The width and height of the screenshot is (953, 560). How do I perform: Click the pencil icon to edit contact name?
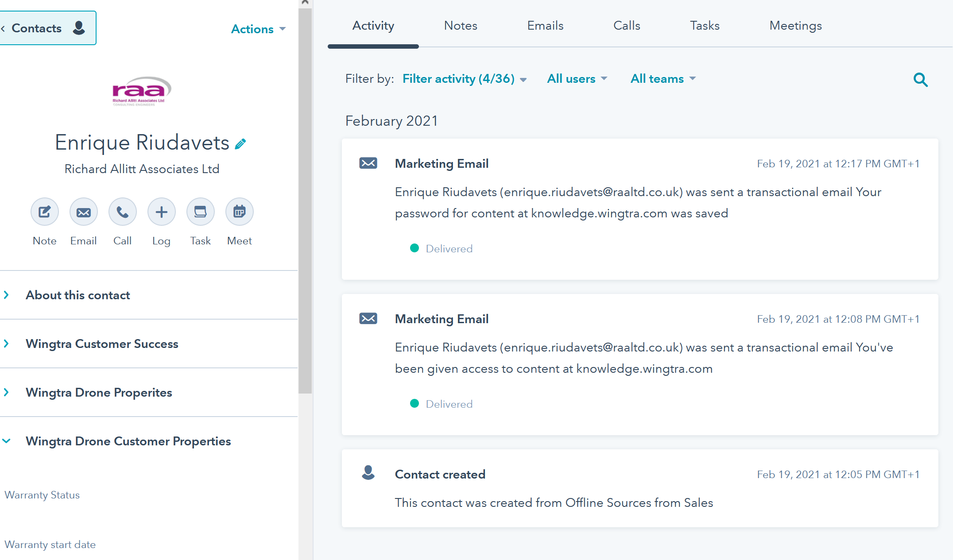click(x=240, y=144)
